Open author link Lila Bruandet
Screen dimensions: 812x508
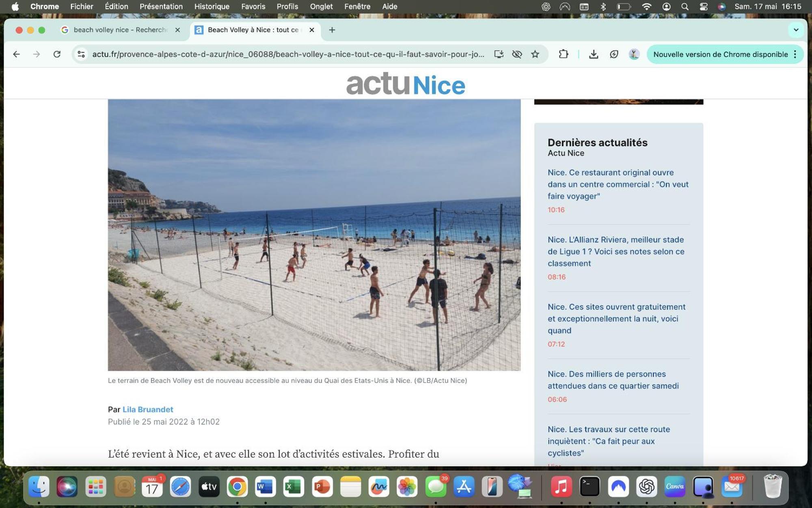click(148, 409)
